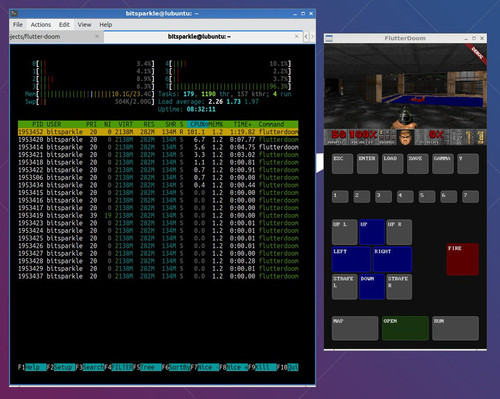The height and width of the screenshot is (399, 500).
Task: Click F3 Search in htop footer
Action: click(x=90, y=367)
